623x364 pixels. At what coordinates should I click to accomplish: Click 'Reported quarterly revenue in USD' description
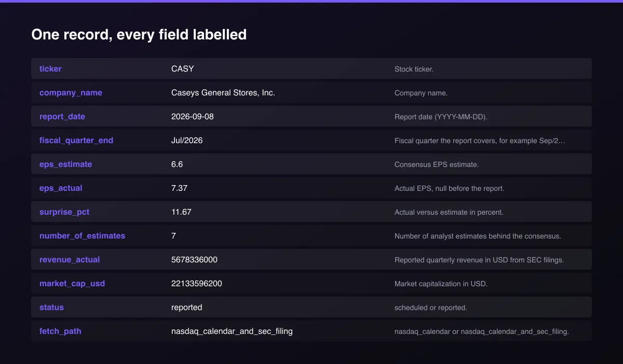pos(479,260)
